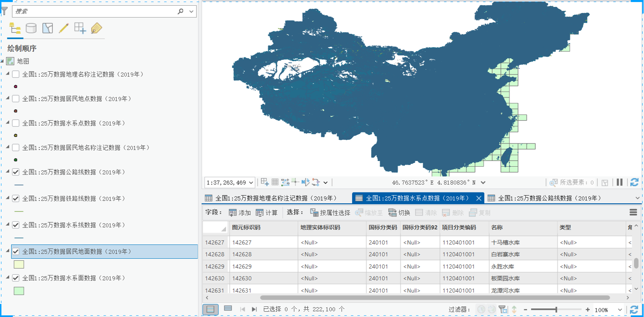Screen dimensions: 644x317
Task: Open the List By Editing pencil icon
Action: [64, 28]
